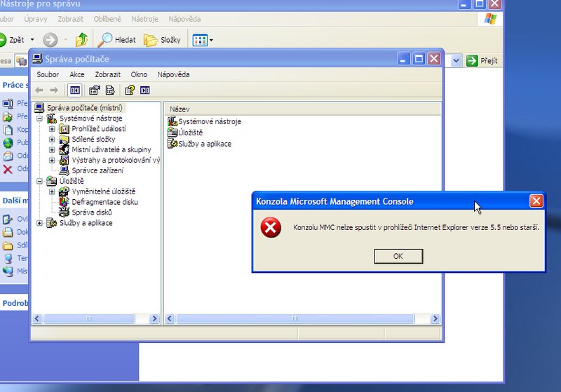
Task: Select Správa disků in the tree
Action: click(x=92, y=212)
